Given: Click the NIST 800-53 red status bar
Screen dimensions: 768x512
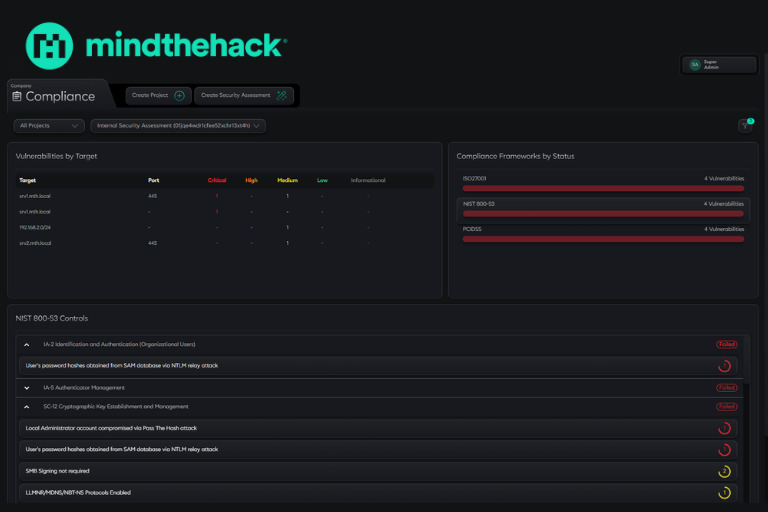Looking at the screenshot, I should point(603,213).
